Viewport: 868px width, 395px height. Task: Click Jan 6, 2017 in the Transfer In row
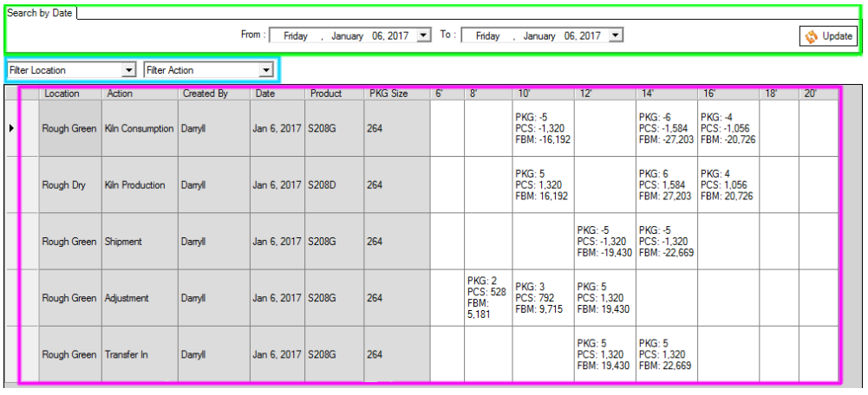[x=277, y=354]
